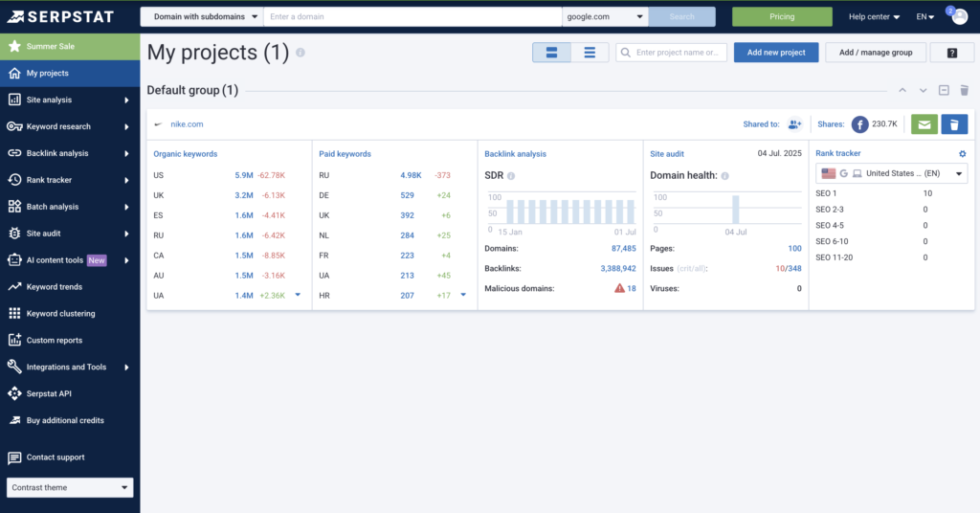Click the info icon beside My projects
This screenshot has width=980, height=513.
[x=301, y=53]
